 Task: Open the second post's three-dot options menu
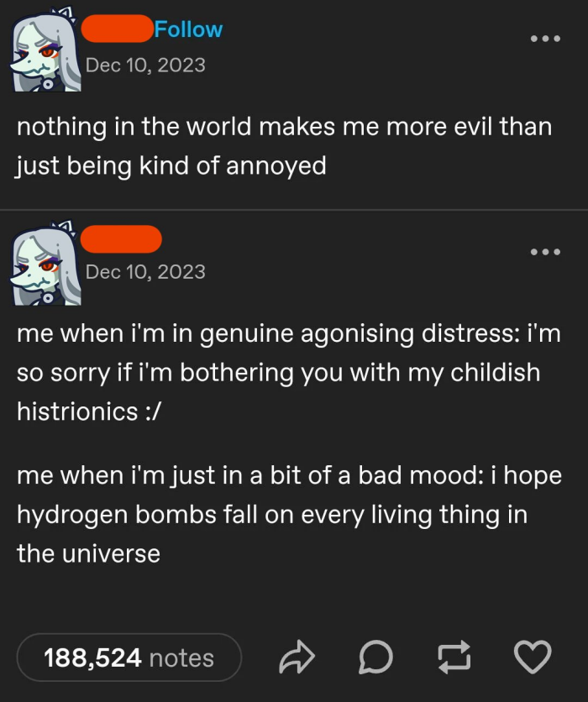point(545,252)
